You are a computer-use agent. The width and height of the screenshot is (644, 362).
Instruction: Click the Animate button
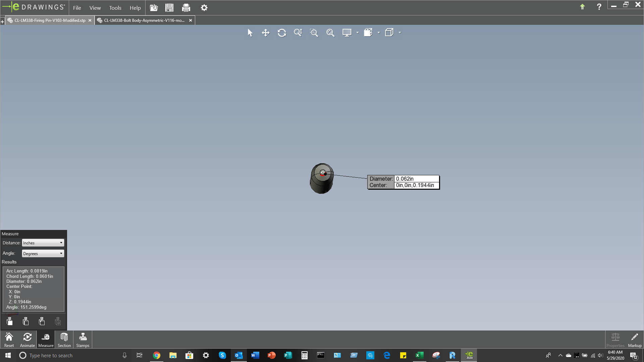pyautogui.click(x=27, y=340)
